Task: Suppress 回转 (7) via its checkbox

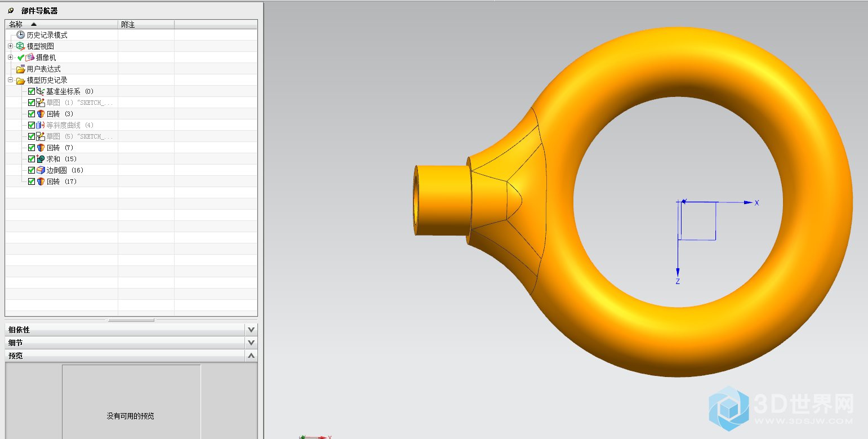Action: (x=32, y=148)
